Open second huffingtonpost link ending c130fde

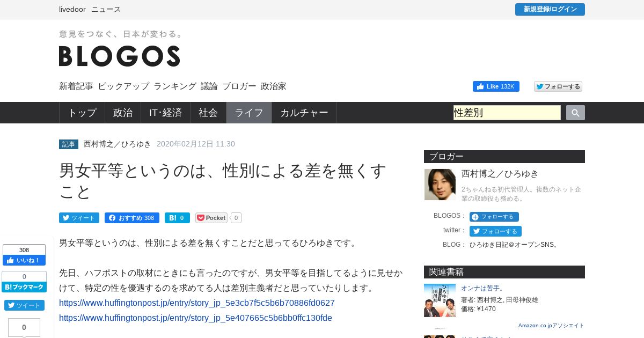[x=195, y=318]
